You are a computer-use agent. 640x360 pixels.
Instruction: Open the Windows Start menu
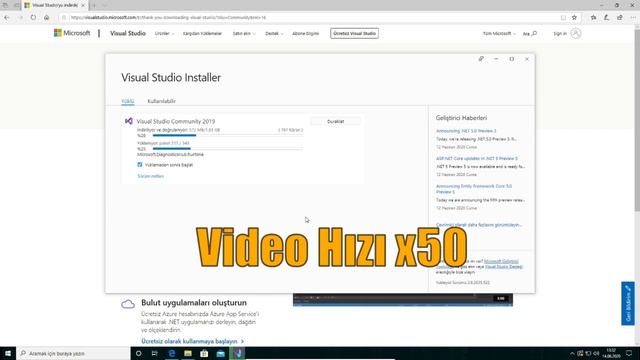pyautogui.click(x=8, y=353)
